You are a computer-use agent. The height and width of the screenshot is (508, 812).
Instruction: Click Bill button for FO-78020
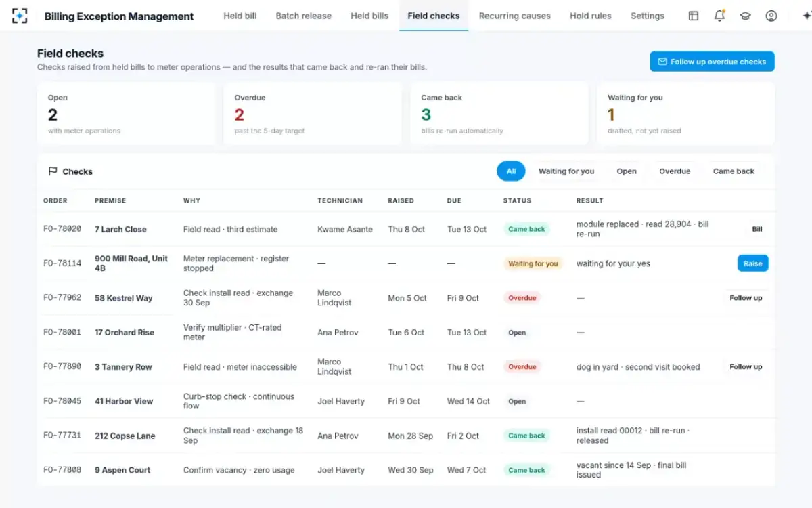pyautogui.click(x=757, y=229)
